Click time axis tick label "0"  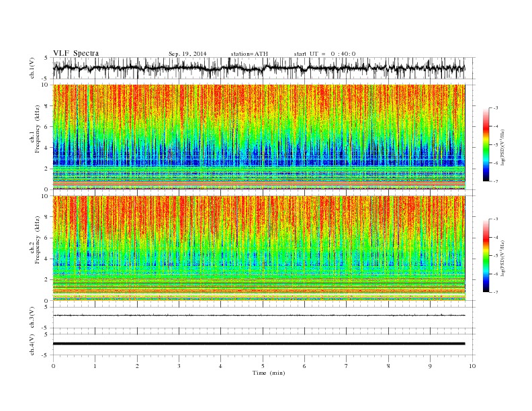point(53,366)
